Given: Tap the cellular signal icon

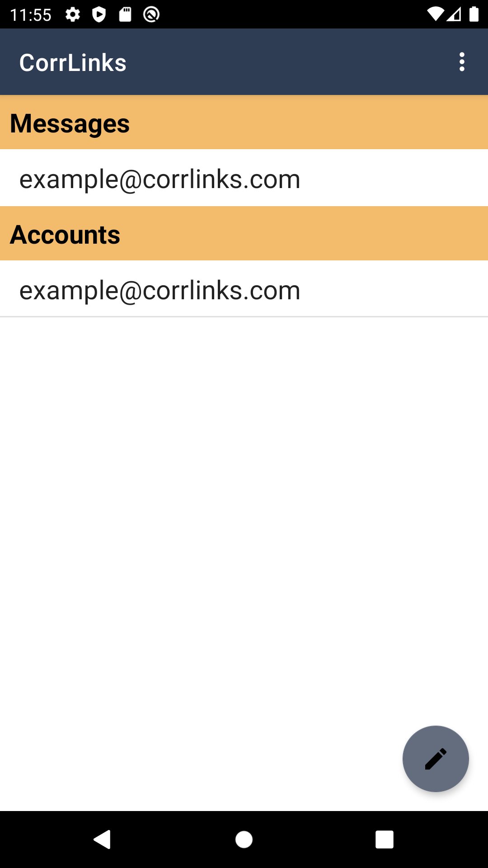Looking at the screenshot, I should pos(454,14).
